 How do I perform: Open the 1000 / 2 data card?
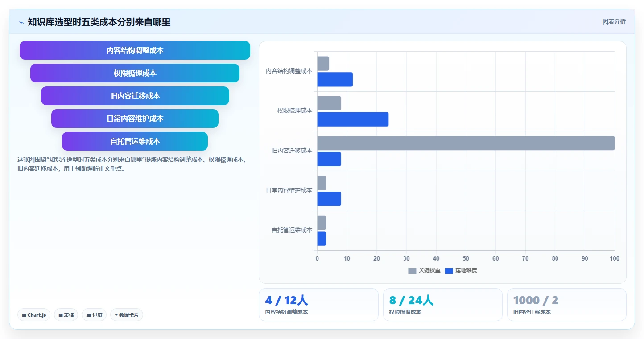click(x=566, y=305)
